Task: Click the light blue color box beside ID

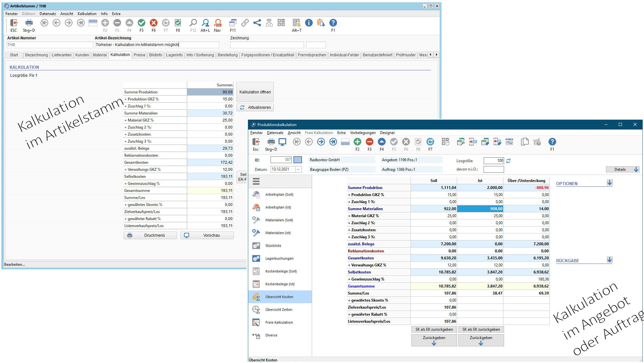Action: click(x=297, y=160)
